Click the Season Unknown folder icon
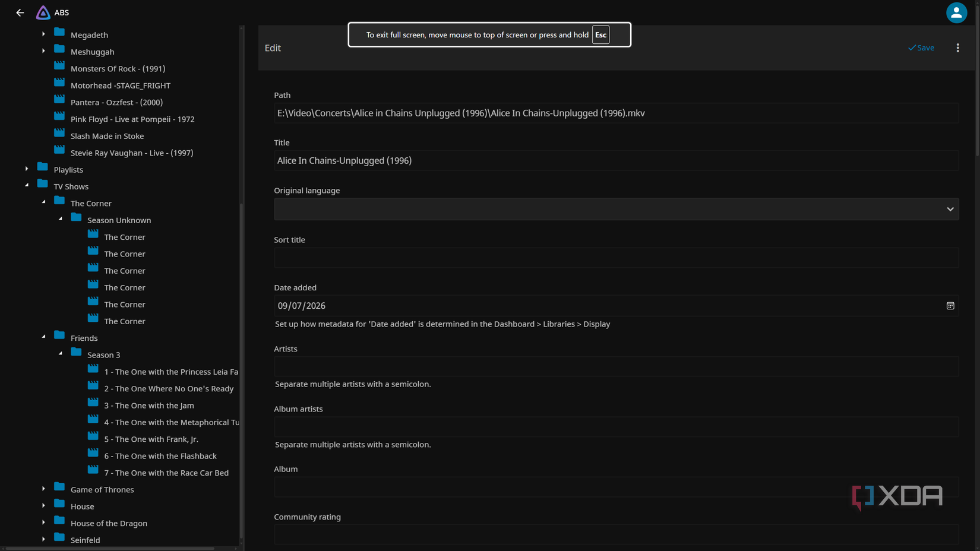980x551 pixels. [x=76, y=217]
